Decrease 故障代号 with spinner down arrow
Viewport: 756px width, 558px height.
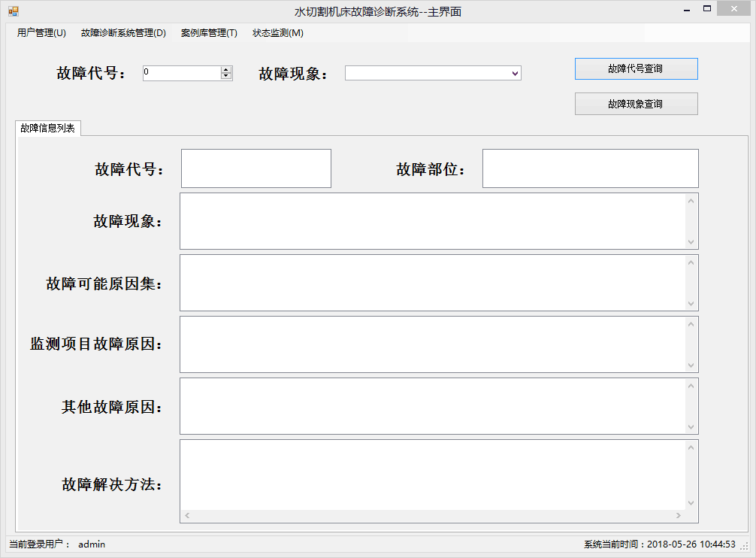tap(225, 76)
